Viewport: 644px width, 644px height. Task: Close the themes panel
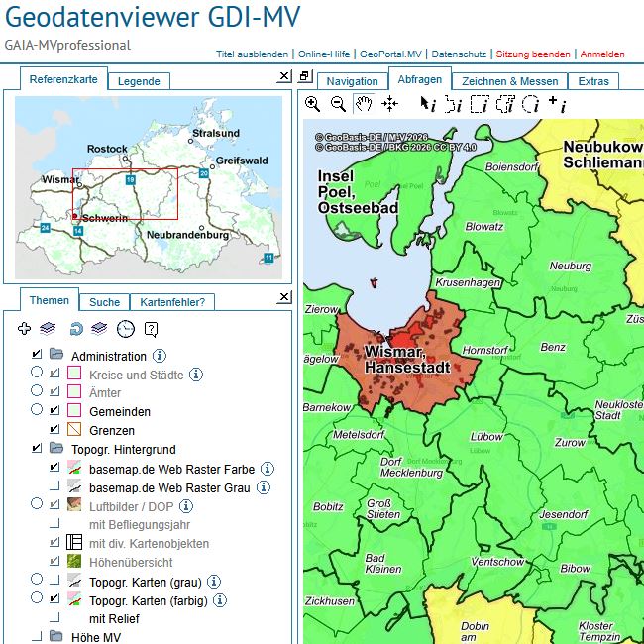click(284, 297)
